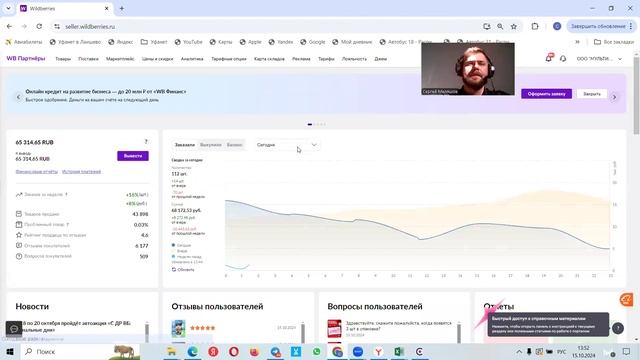Image resolution: width=640 pixels, height=360 pixels.
Task: Go back using the browser back arrow
Action: (x=9, y=26)
